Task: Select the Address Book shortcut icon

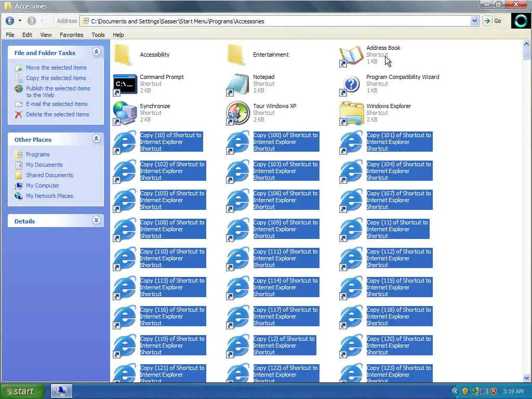Action: click(351, 56)
